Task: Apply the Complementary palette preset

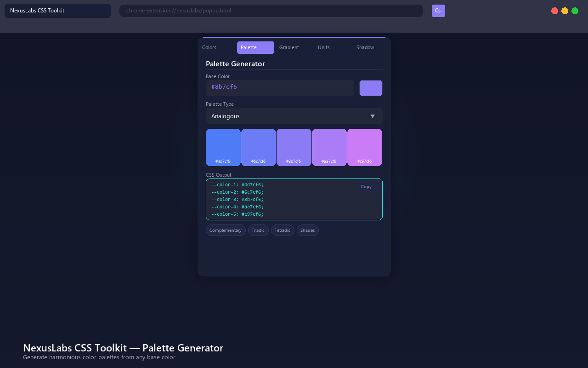Action: (x=226, y=230)
